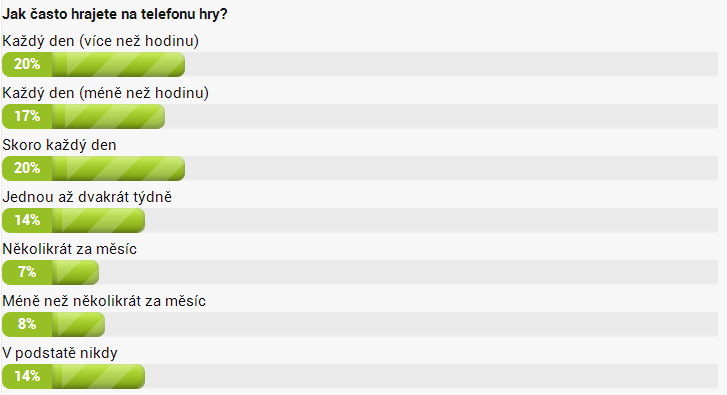Click the 8% green progress bar

coord(53,324)
